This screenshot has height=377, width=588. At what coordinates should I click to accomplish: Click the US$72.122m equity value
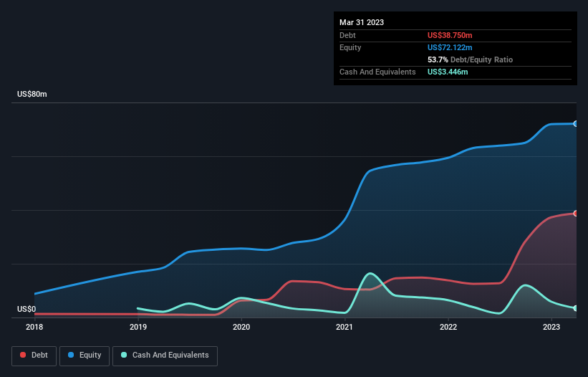[450, 47]
